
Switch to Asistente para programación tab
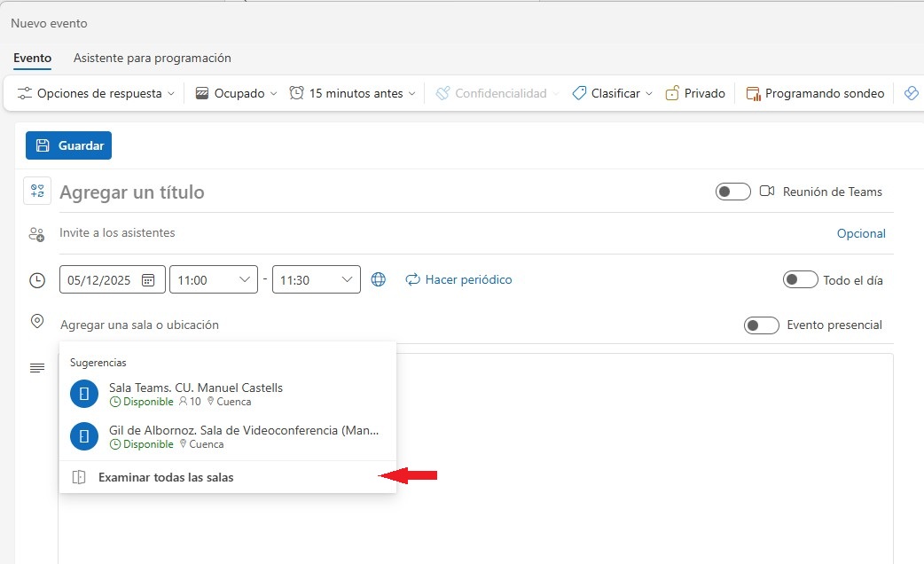153,58
